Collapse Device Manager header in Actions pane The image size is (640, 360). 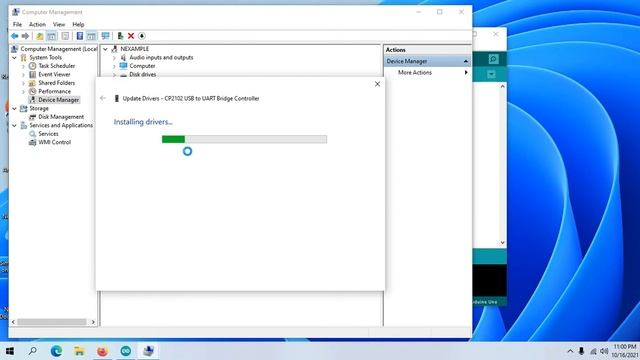point(466,61)
